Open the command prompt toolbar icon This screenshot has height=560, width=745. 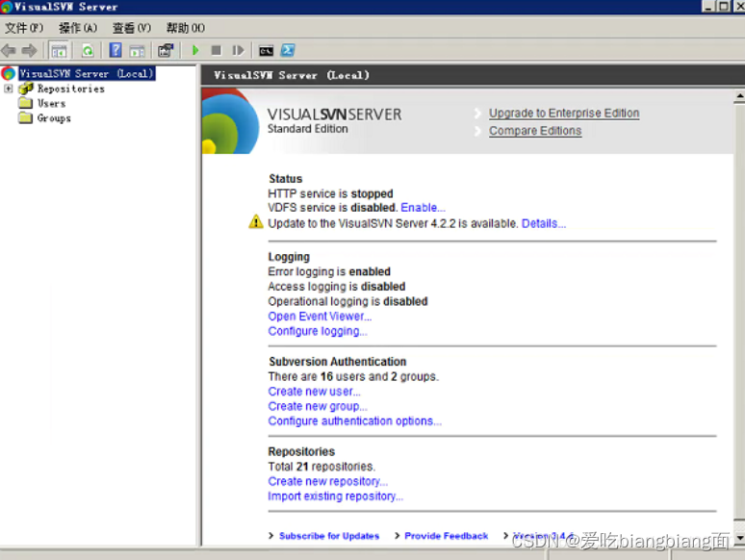266,50
